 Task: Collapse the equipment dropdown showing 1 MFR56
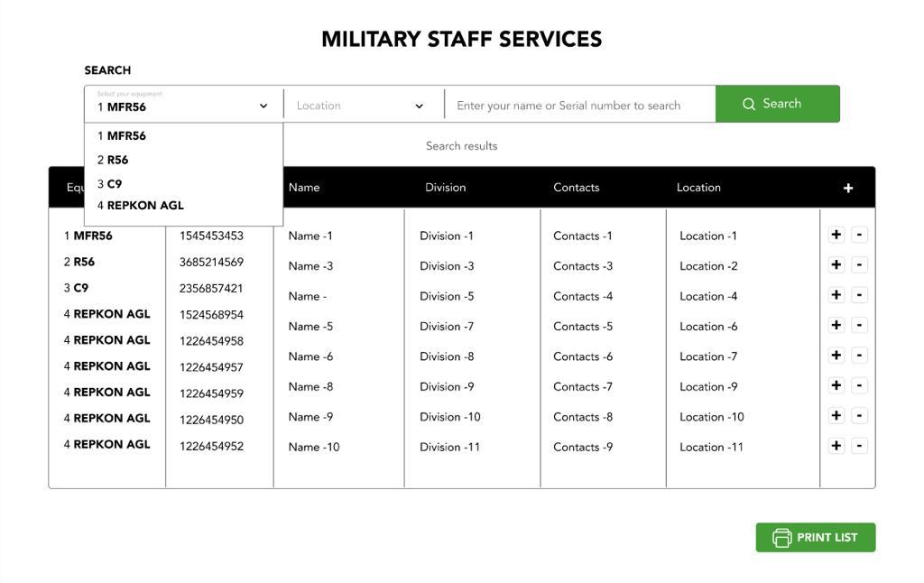click(184, 105)
